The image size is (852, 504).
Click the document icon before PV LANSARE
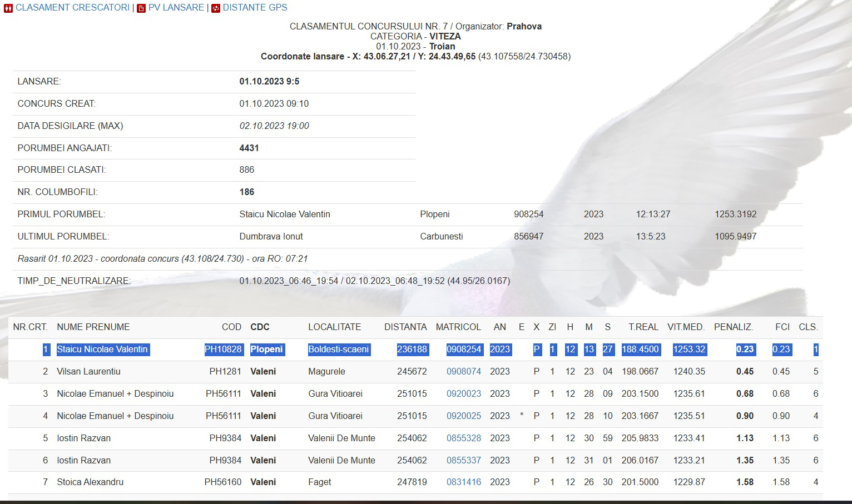(141, 8)
